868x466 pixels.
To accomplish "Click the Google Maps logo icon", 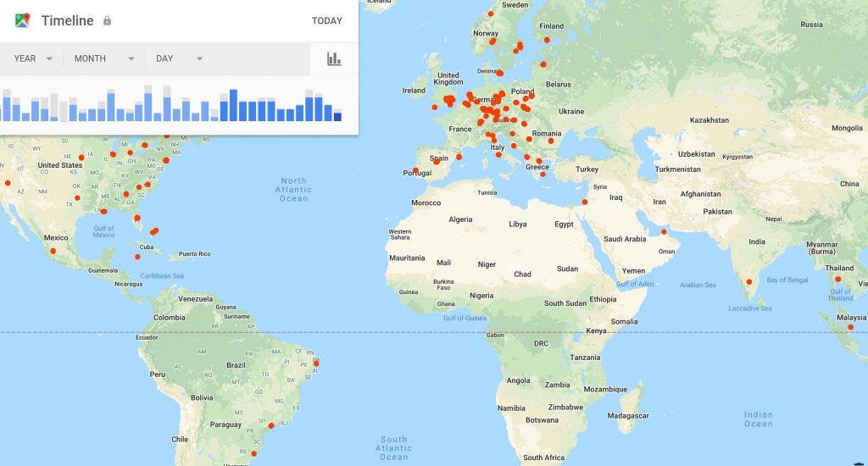I will coord(22,20).
